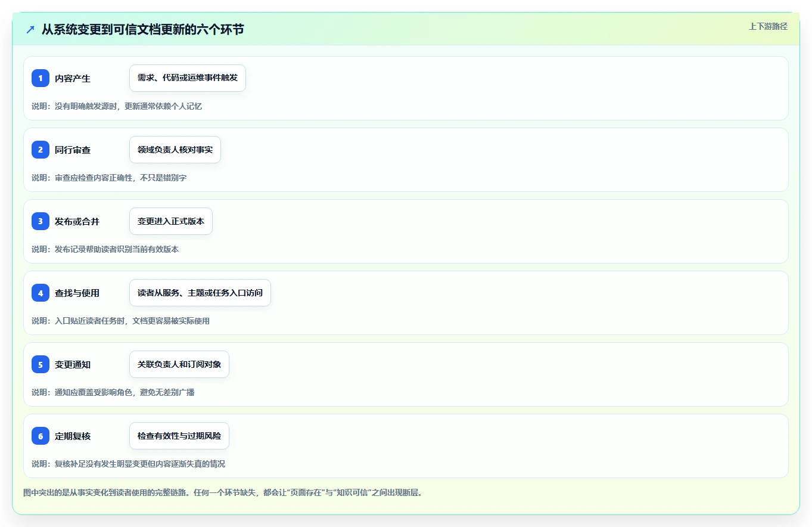Image resolution: width=812 pixels, height=527 pixels.
Task: Click the 上下游路径 label in the header
Action: (768, 26)
